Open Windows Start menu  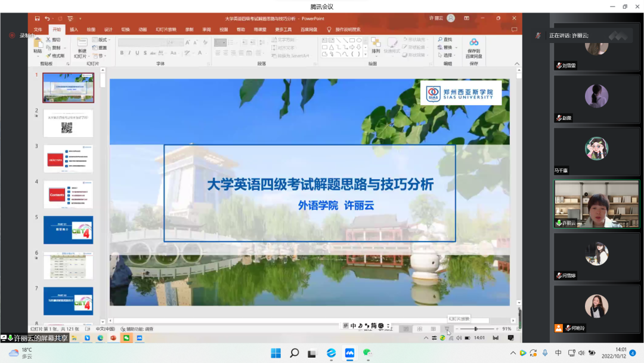276,353
